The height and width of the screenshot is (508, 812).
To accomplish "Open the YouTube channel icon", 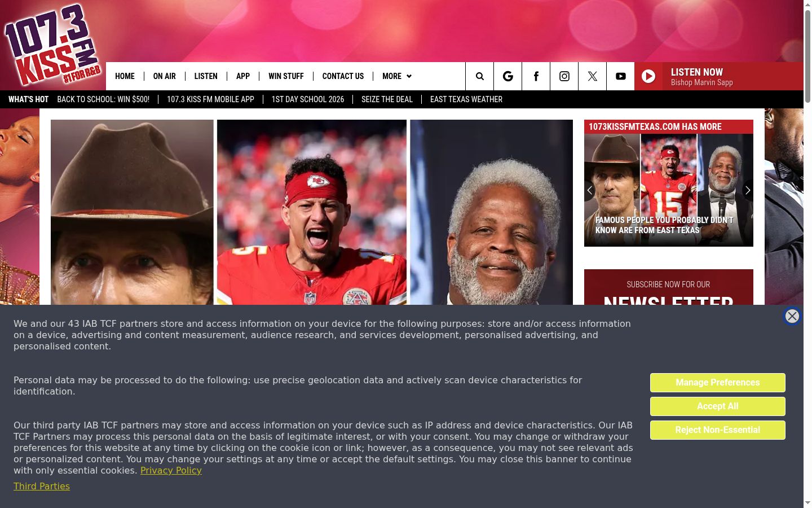I will (x=620, y=76).
